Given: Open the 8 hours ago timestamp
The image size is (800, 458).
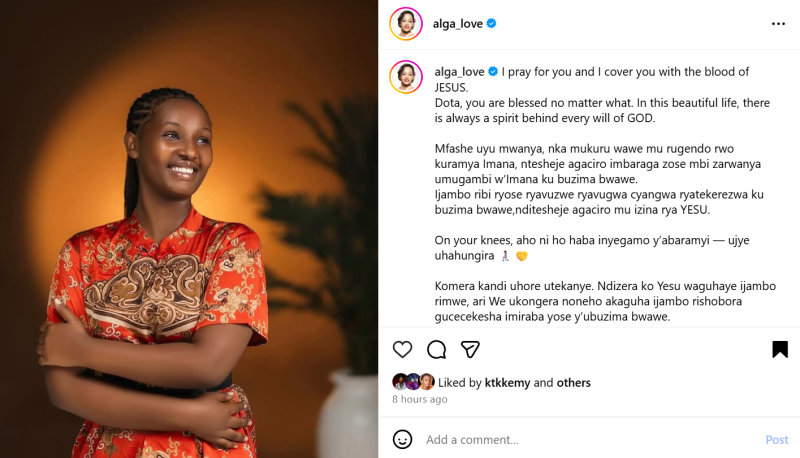Looking at the screenshot, I should point(419,399).
